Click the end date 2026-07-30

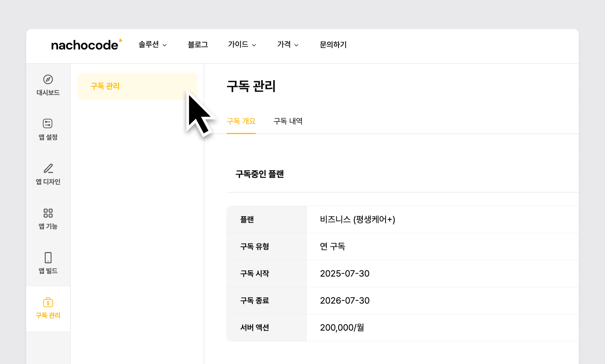tap(345, 300)
